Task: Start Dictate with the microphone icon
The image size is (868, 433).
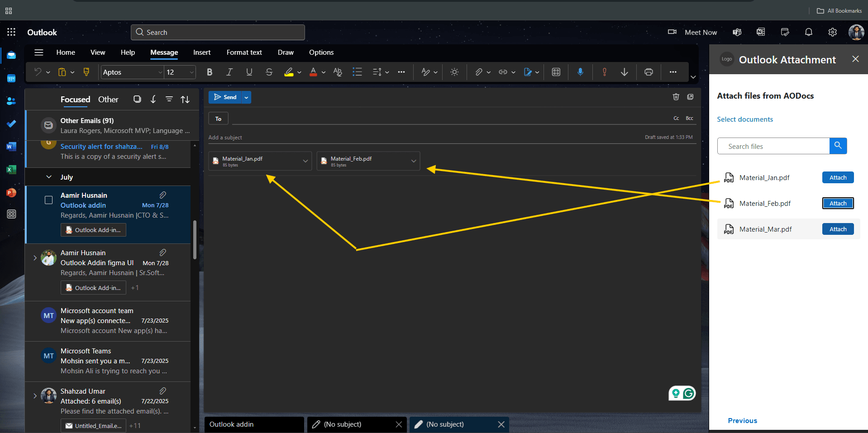Action: [x=580, y=72]
